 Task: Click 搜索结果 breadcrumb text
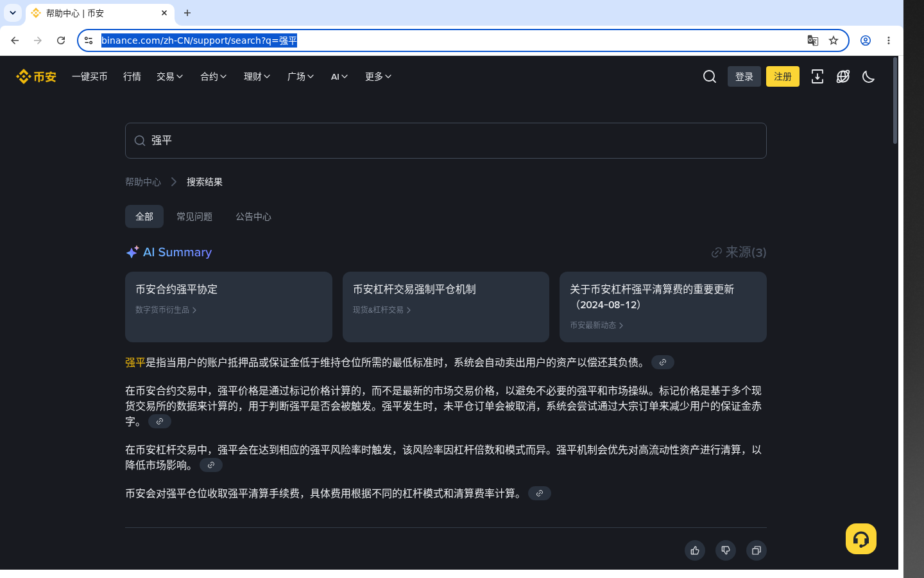pos(205,182)
